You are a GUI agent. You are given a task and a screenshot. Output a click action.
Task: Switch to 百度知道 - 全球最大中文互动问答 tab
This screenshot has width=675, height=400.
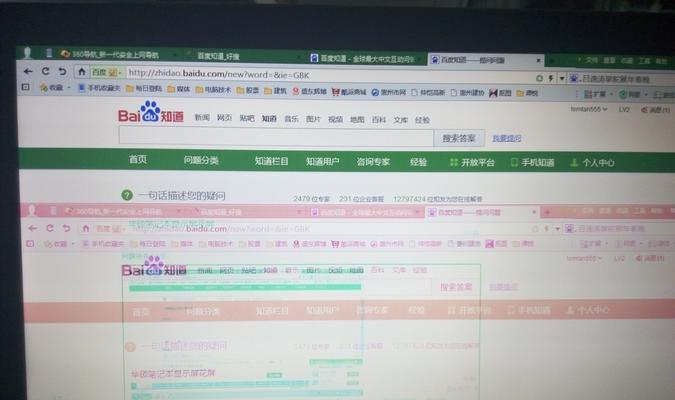click(x=366, y=58)
